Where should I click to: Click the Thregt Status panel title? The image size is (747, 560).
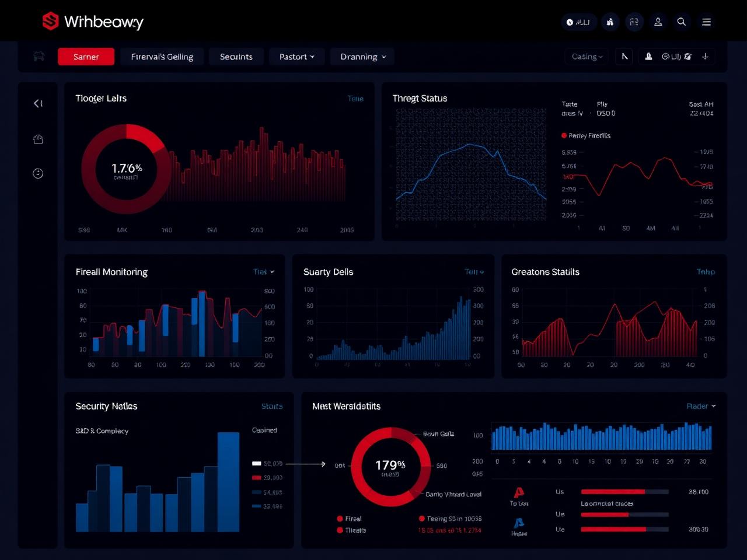coord(420,98)
